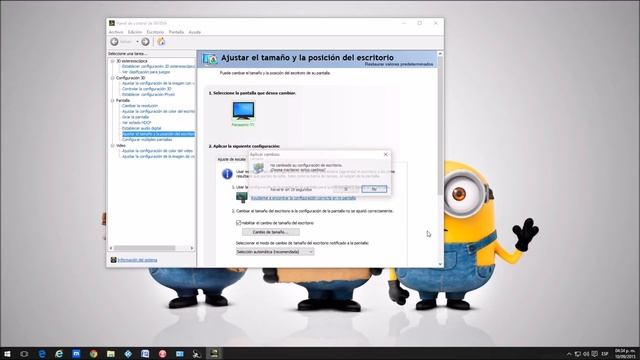Open the Archivo menu

pos(116,32)
